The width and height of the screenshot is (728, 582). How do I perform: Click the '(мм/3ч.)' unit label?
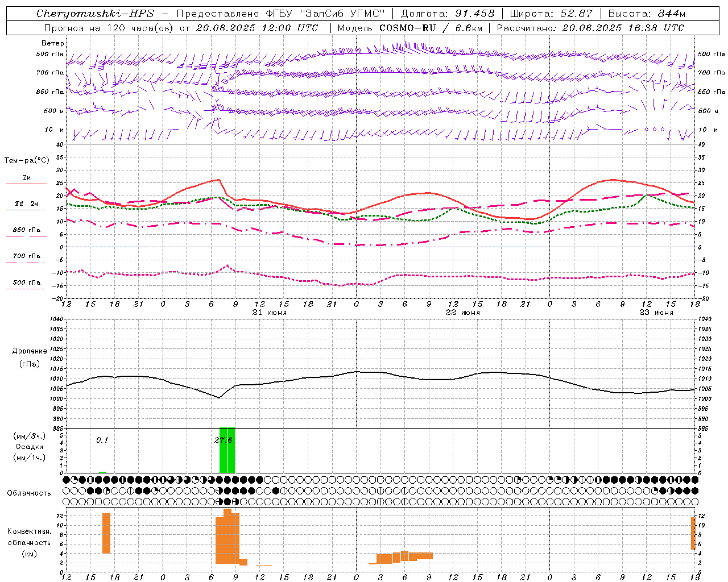pyautogui.click(x=30, y=436)
